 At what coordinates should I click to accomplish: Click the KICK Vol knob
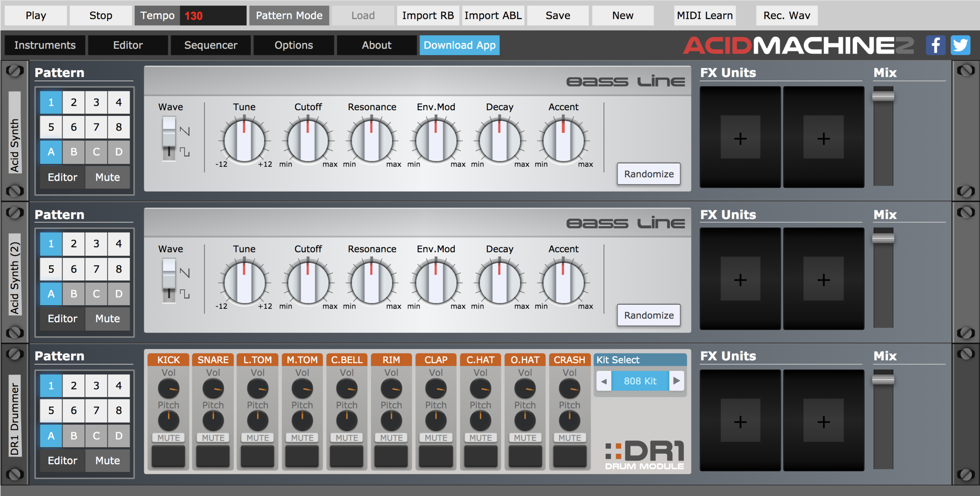point(169,389)
